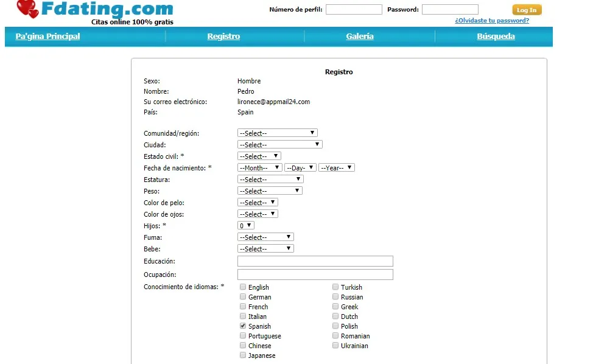
Task: Check the German language checkbox
Action: pyautogui.click(x=243, y=296)
